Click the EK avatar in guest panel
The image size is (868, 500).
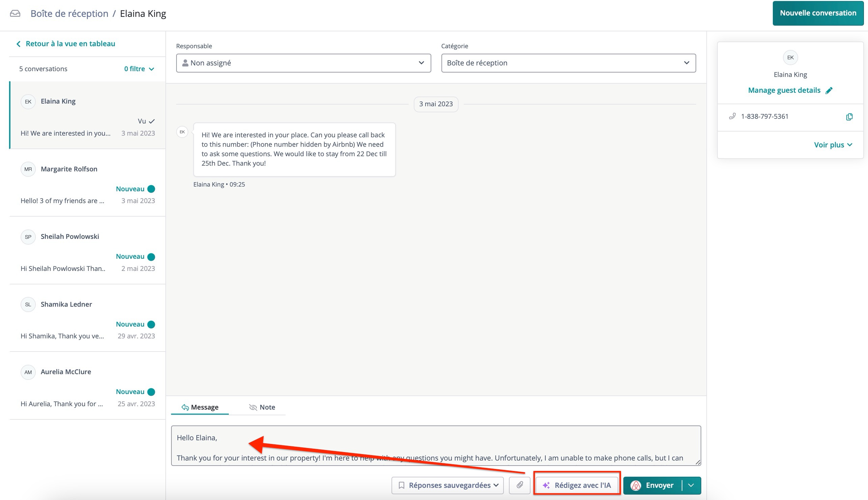point(790,57)
